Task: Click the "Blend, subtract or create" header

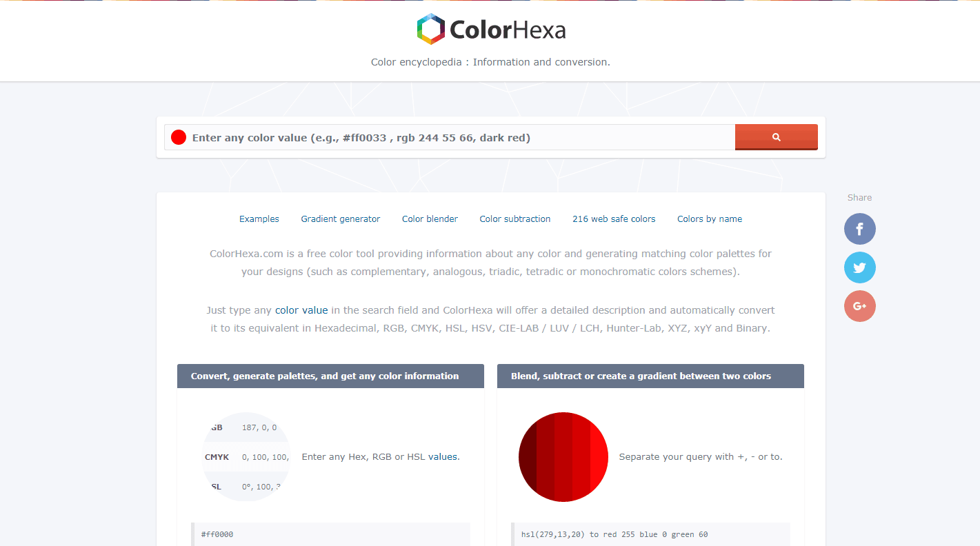Action: pyautogui.click(x=650, y=376)
